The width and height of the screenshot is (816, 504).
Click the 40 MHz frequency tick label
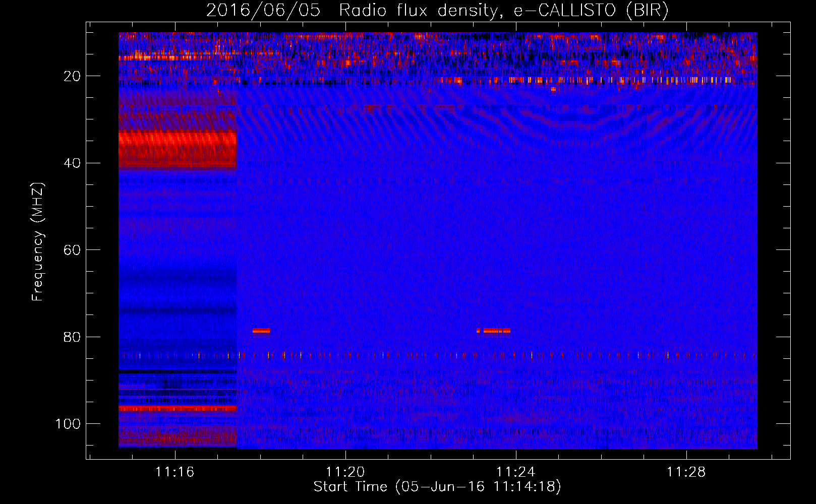(x=72, y=163)
